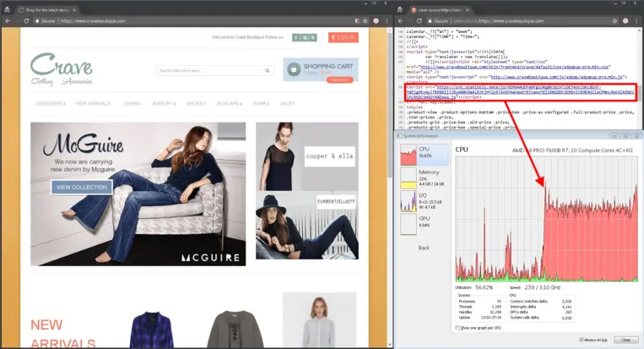644x349 pixels.
Task: Reload the Crave Boutique page
Action: [x=26, y=21]
